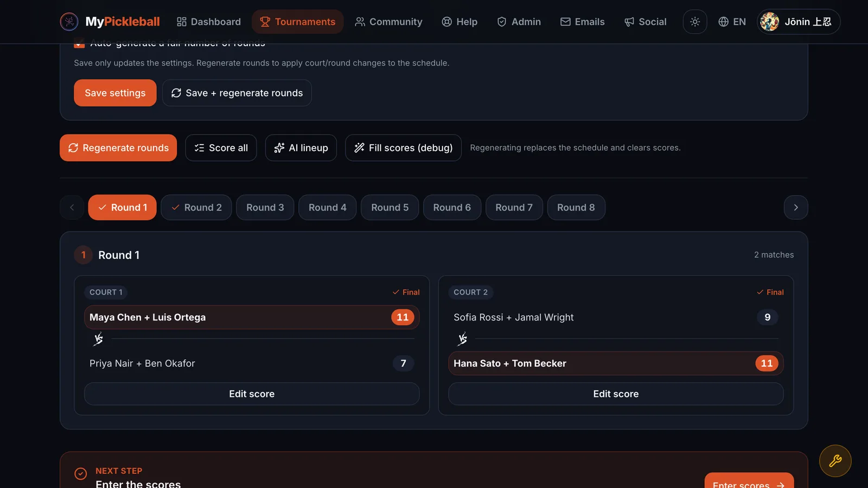The height and width of the screenshot is (488, 868).
Task: Go to previous rounds with left chevron
Action: click(72, 207)
